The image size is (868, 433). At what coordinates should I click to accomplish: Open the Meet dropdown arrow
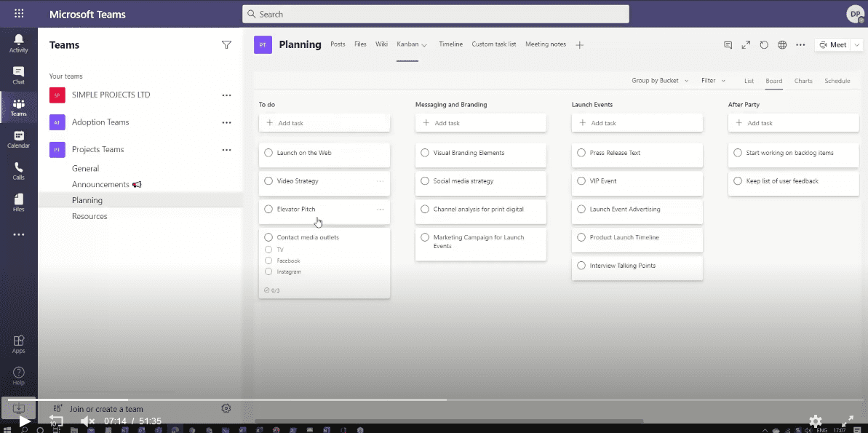click(858, 45)
